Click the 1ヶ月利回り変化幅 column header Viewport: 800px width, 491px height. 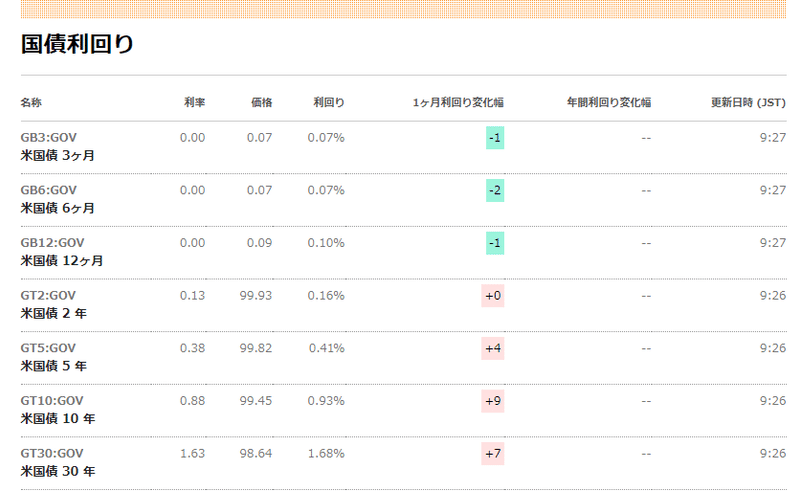point(458,102)
